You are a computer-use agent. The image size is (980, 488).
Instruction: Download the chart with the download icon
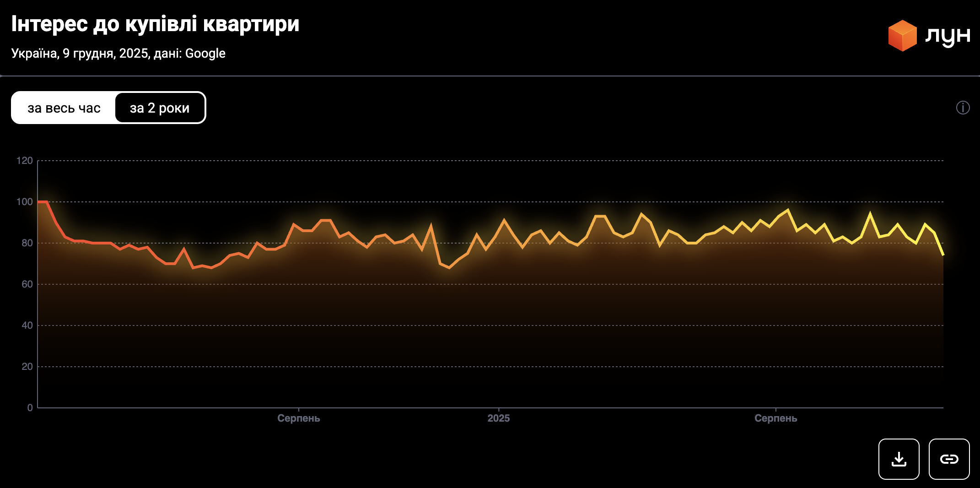tap(899, 459)
